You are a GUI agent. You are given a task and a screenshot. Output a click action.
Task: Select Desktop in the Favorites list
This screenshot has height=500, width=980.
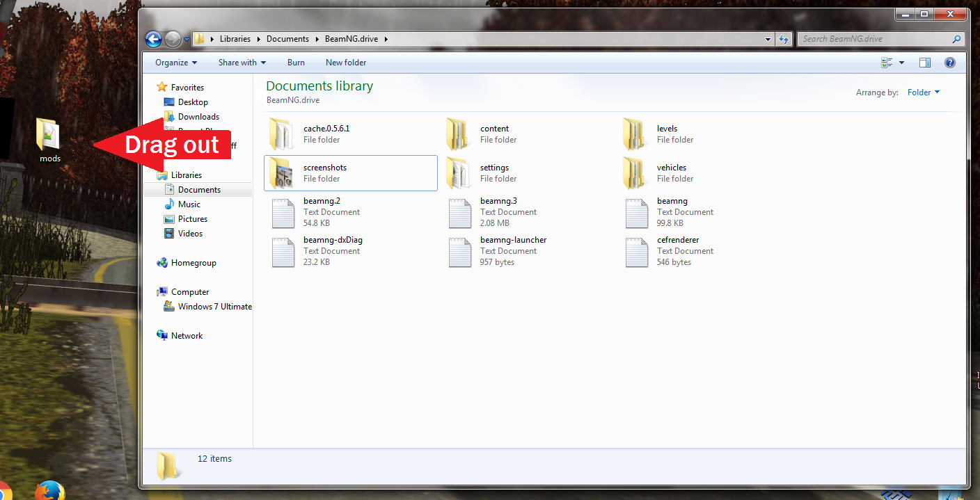(x=193, y=102)
